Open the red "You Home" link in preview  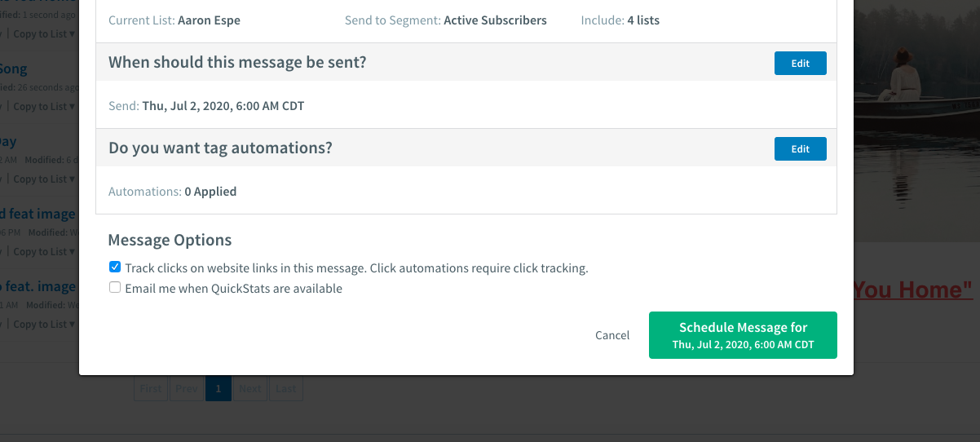point(913,290)
